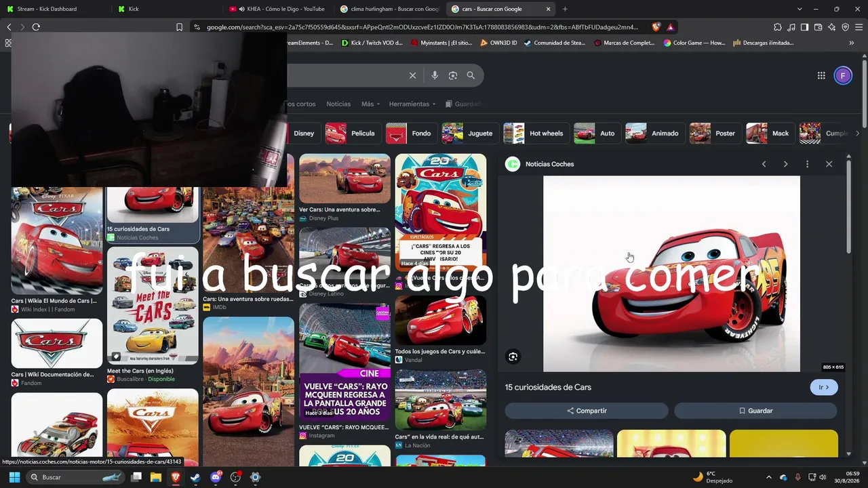868x488 pixels.
Task: Toggle the browser sidebar panel
Action: coord(804,27)
